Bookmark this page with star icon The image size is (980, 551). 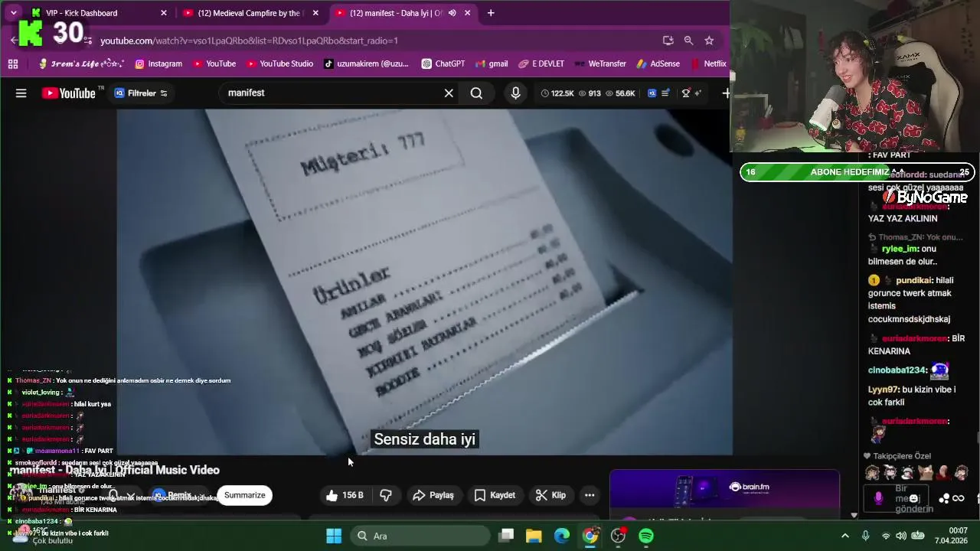(x=709, y=41)
